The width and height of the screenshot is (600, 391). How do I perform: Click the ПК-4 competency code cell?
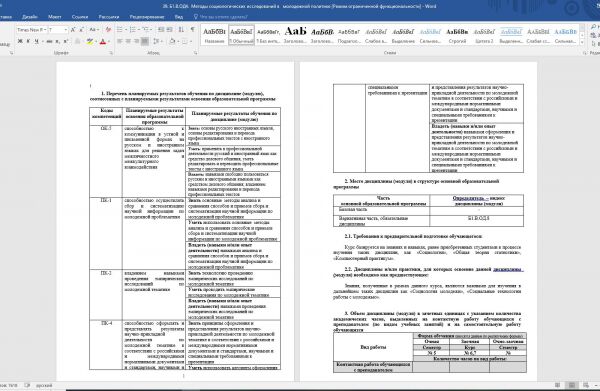pos(106,345)
